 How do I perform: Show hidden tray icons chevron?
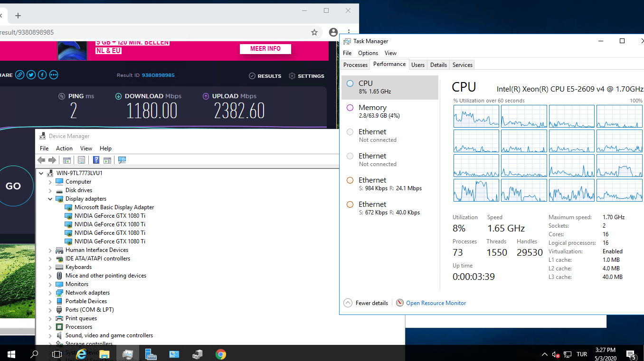click(x=544, y=354)
